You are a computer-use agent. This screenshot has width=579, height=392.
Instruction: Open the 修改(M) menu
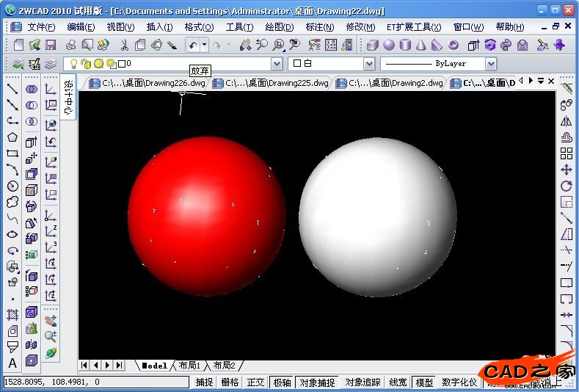[360, 27]
